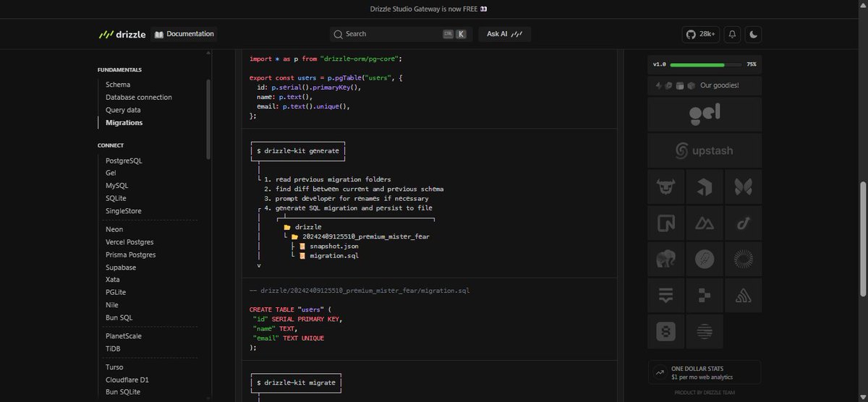Open the Query data page
This screenshot has width=868, height=402.
123,110
